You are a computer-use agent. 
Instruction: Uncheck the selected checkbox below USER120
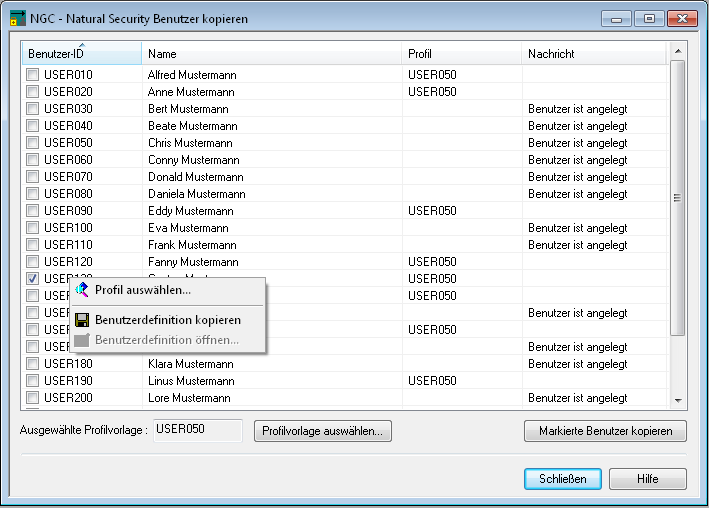pos(33,279)
